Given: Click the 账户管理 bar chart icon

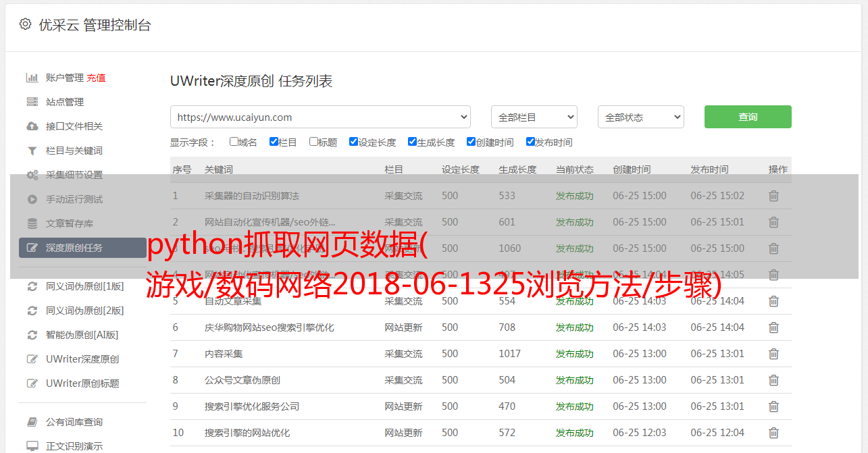Looking at the screenshot, I should 32,78.
